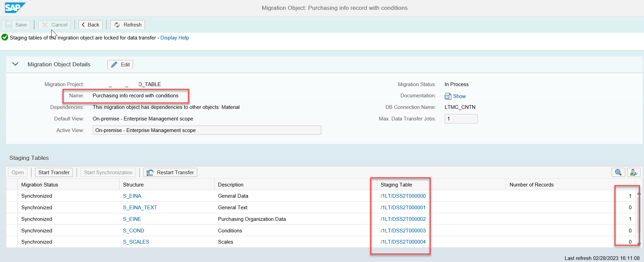This screenshot has height=262, width=644.
Task: Select the General Data row selector
Action: coord(12,196)
